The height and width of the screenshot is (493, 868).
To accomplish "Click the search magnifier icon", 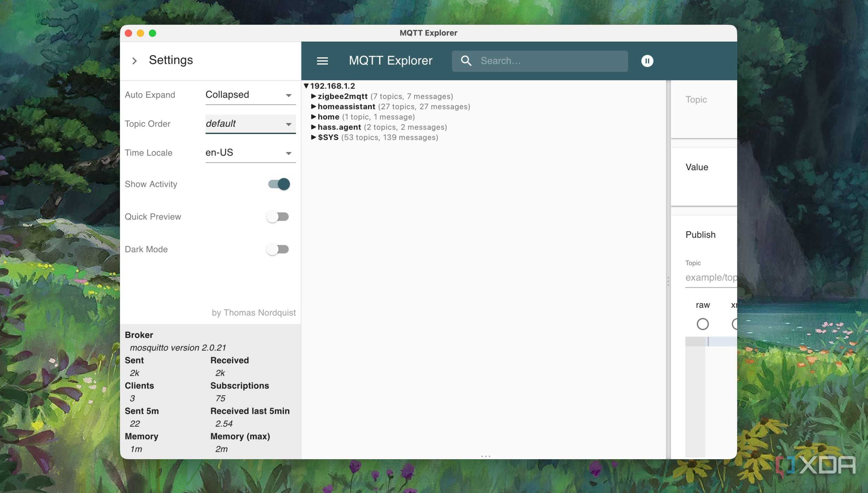I will (466, 61).
